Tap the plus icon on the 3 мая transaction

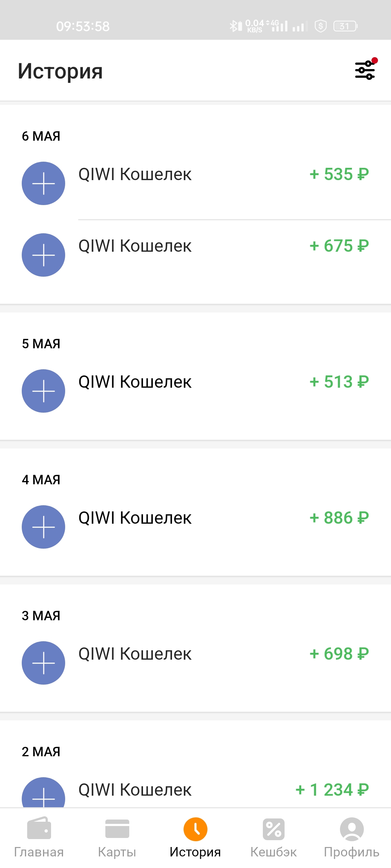pyautogui.click(x=43, y=663)
